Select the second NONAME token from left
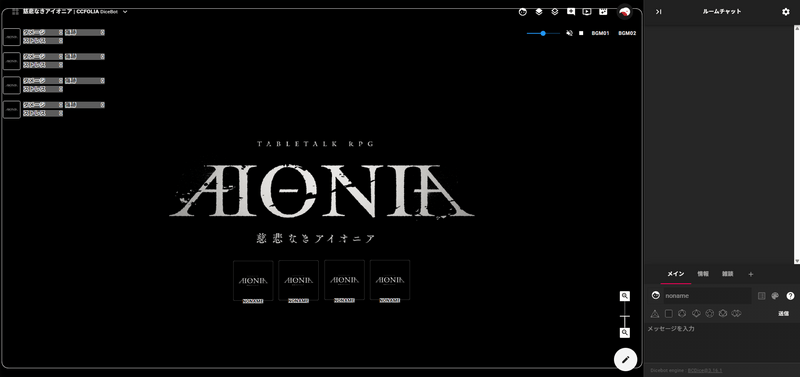 click(298, 281)
